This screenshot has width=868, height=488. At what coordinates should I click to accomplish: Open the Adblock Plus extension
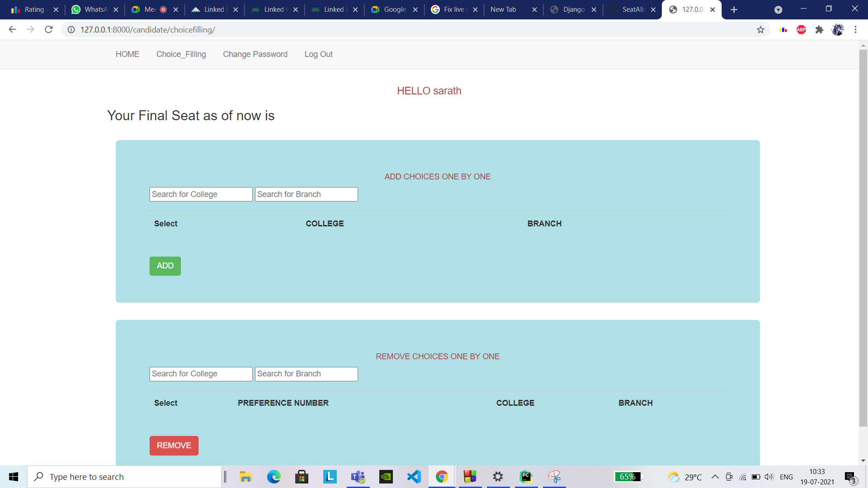coord(802,29)
